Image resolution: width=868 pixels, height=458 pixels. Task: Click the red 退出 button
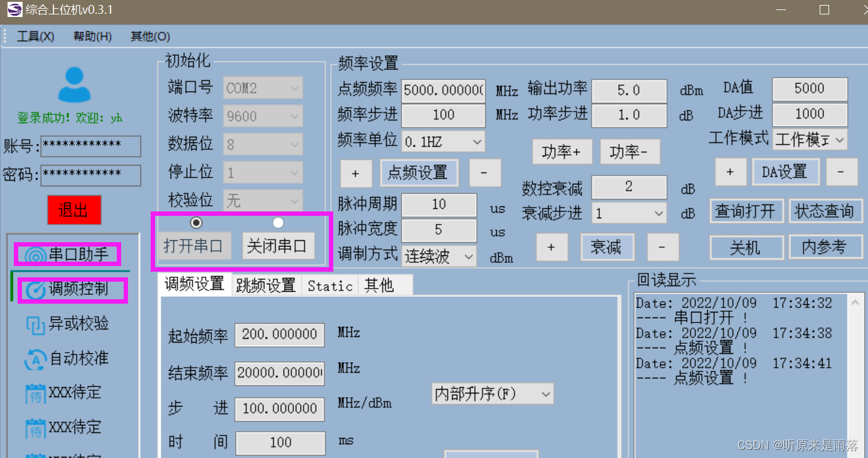click(x=74, y=210)
